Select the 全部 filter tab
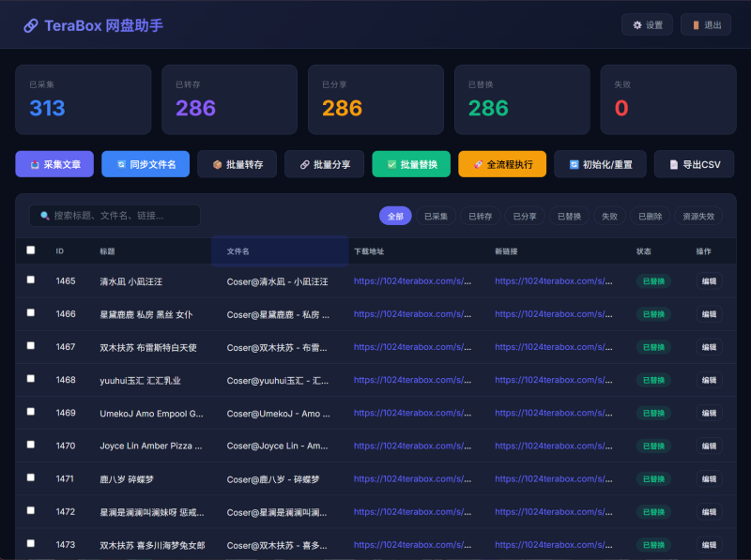751x560 pixels. click(395, 216)
